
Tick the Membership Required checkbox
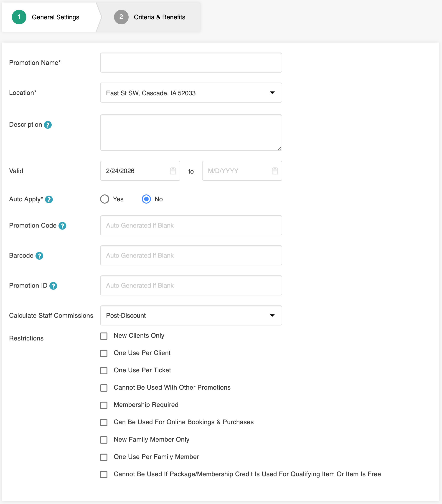(104, 405)
